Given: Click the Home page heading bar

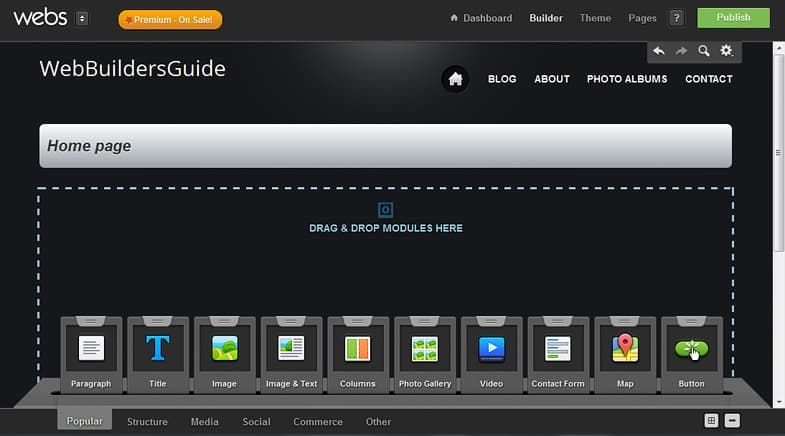Looking at the screenshot, I should point(385,146).
